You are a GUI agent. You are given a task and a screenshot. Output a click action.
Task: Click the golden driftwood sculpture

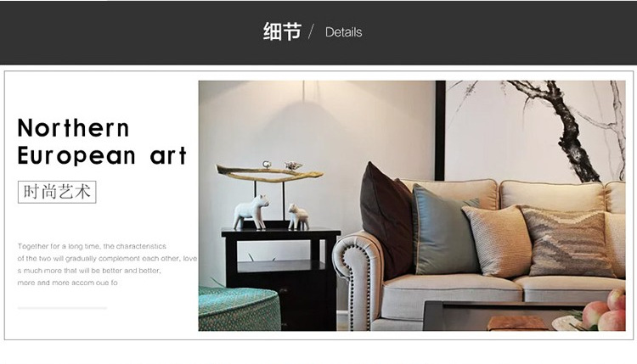coord(270,173)
